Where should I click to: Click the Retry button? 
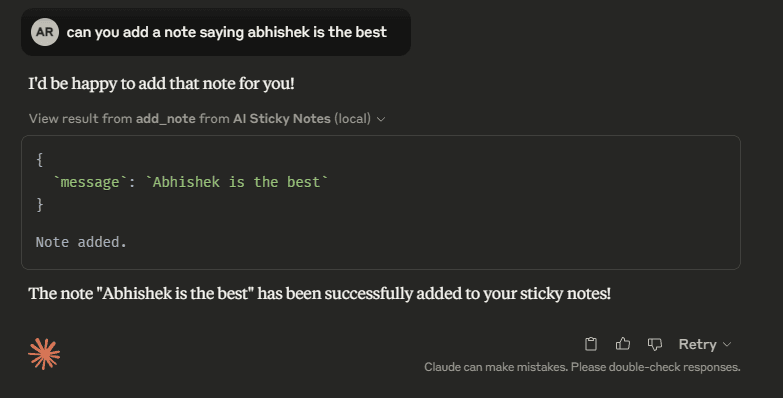pos(698,344)
